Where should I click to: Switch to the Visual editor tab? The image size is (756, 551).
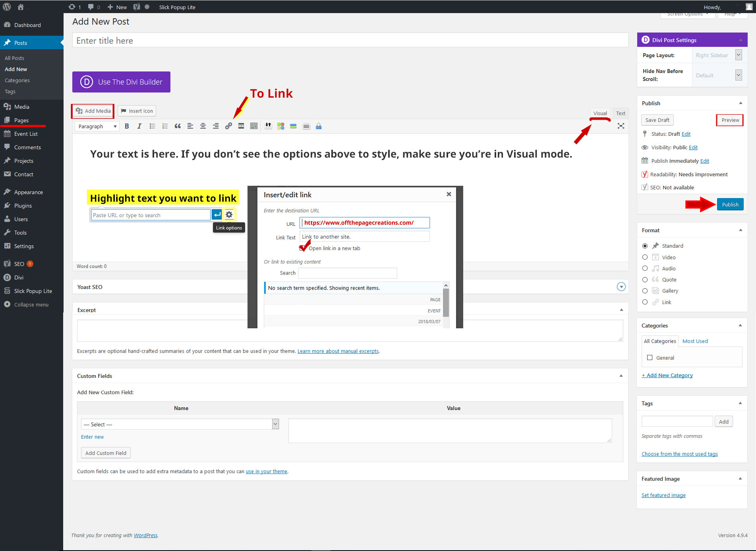click(600, 114)
